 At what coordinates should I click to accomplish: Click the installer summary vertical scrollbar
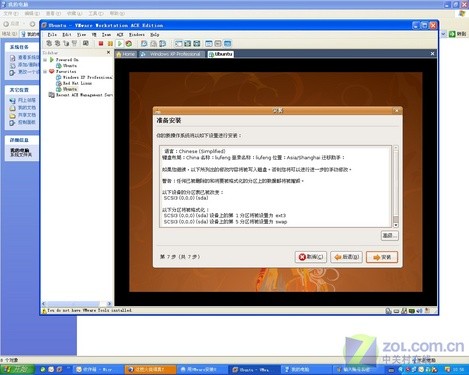tap(396, 186)
